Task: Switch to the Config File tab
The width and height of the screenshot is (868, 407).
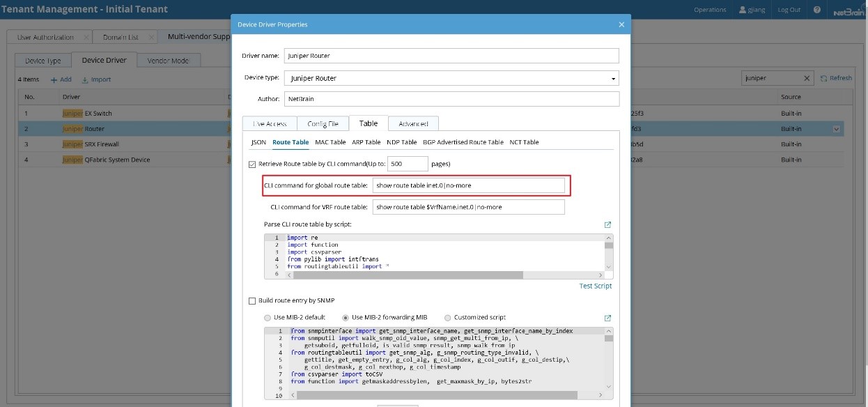Action: click(323, 123)
